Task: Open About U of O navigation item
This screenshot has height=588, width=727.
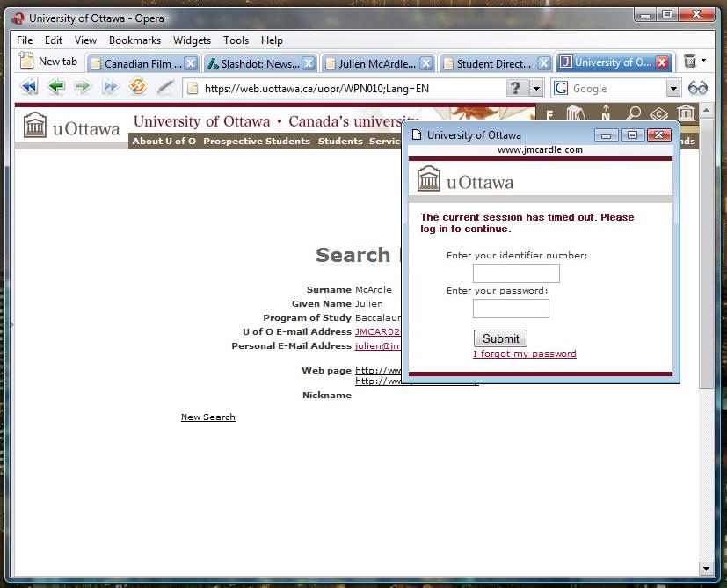Action: (x=164, y=141)
